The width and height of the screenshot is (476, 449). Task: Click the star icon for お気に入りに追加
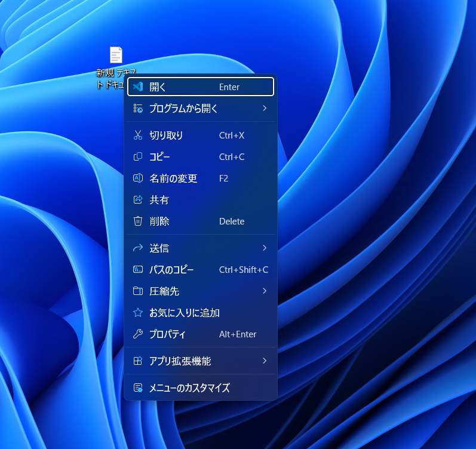pyautogui.click(x=138, y=312)
